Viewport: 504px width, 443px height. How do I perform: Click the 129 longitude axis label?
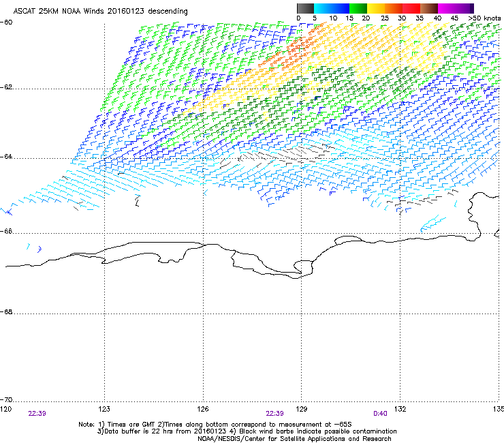point(302,409)
